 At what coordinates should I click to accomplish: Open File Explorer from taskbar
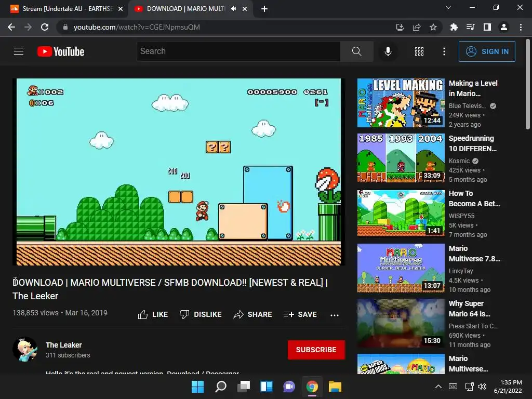[335, 387]
